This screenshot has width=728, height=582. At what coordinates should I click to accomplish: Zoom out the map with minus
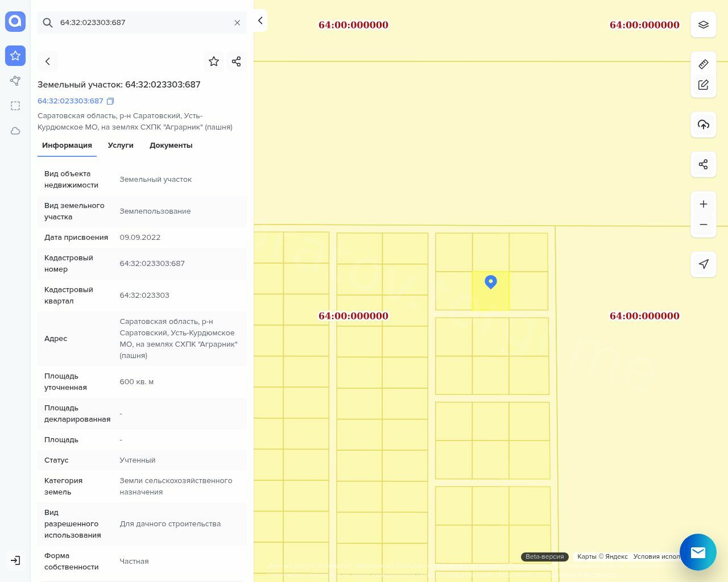[704, 225]
